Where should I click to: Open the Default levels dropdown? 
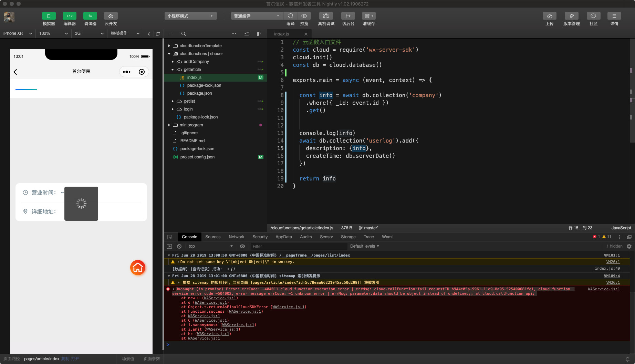coord(364,246)
